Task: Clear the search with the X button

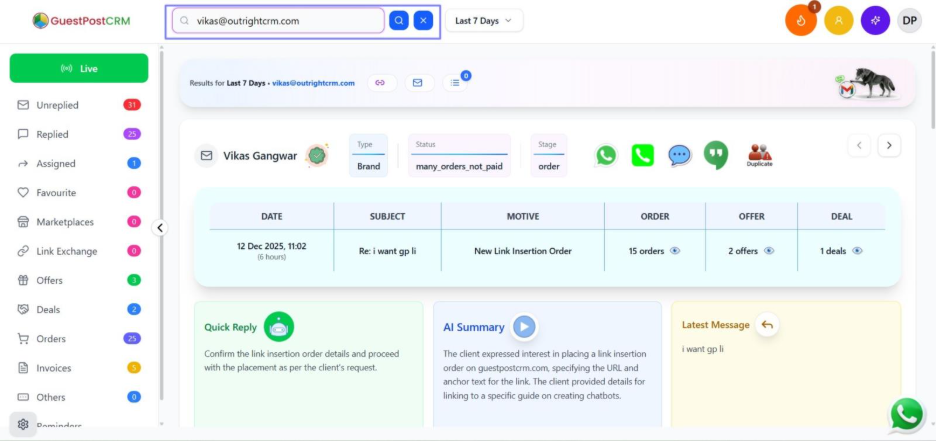Action: (424, 20)
